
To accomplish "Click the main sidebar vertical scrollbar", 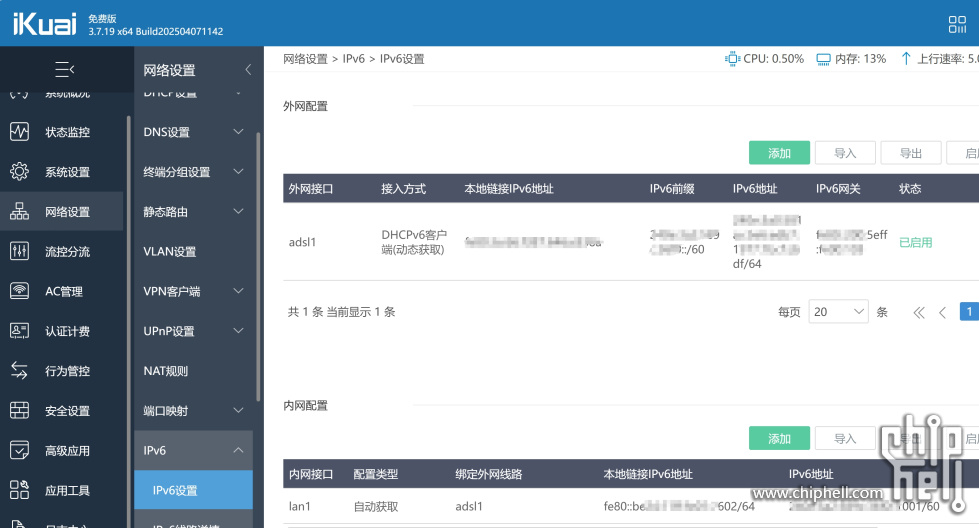I will tap(129, 321).
